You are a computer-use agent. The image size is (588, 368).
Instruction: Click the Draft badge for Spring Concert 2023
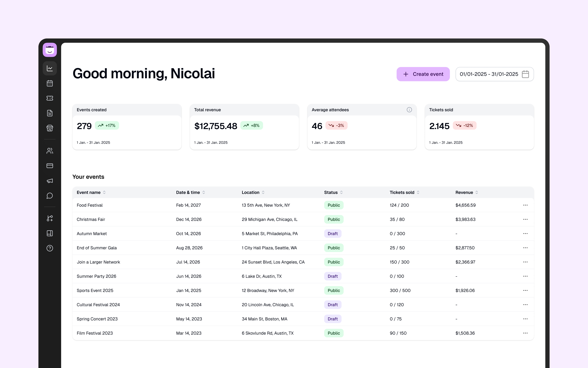333,319
